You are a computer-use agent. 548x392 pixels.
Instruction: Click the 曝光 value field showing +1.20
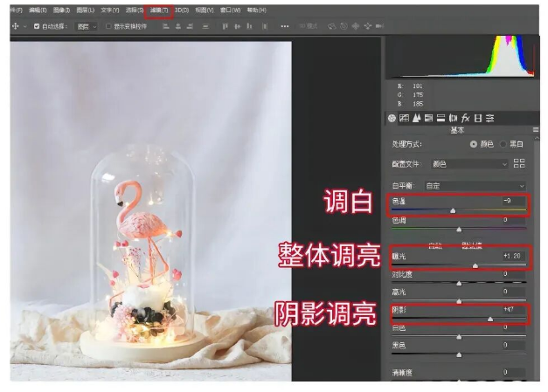(513, 256)
